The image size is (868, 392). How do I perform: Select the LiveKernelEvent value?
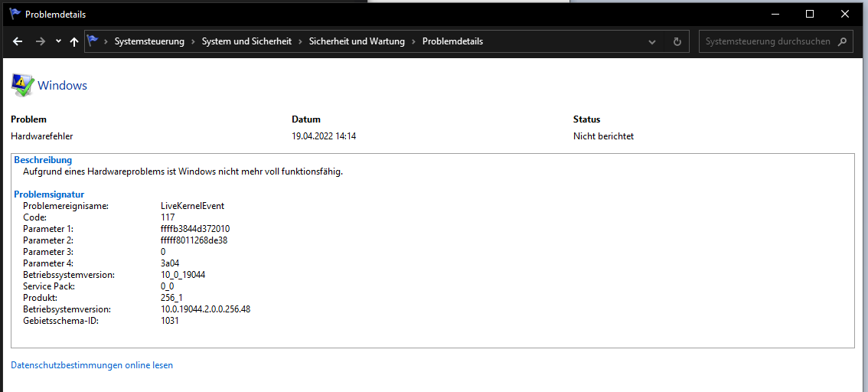click(x=193, y=206)
